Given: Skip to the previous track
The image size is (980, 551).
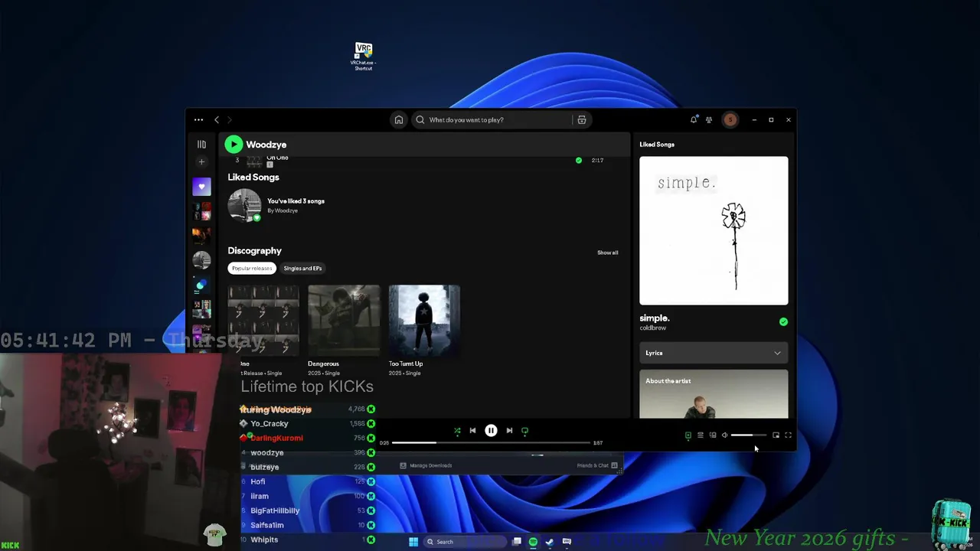Looking at the screenshot, I should [472, 431].
